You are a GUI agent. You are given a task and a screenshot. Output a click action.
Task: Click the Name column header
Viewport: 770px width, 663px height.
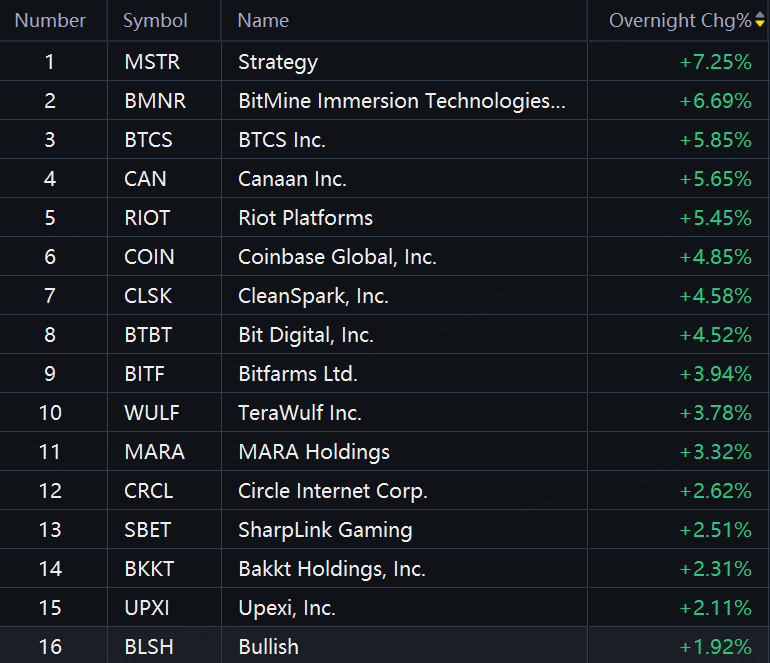263,21
